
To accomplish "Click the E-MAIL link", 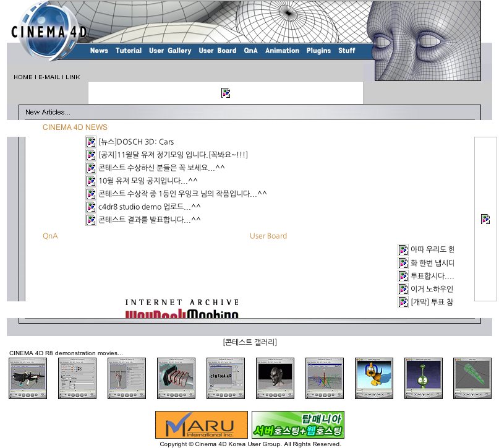I will click(x=49, y=77).
